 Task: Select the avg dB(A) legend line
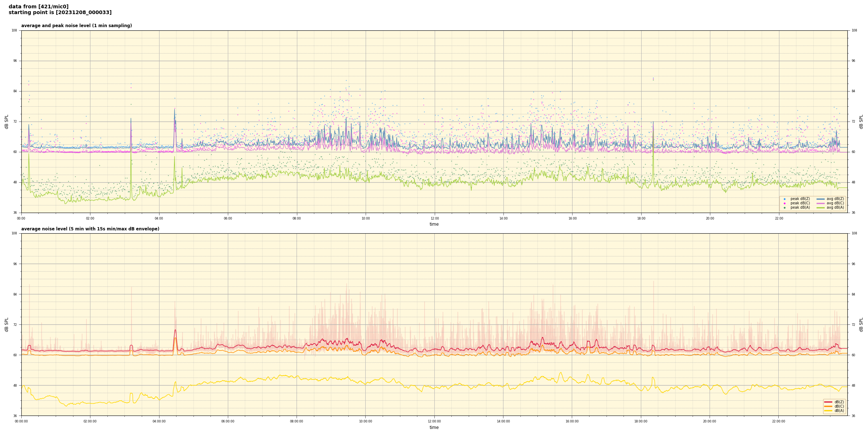821,208
